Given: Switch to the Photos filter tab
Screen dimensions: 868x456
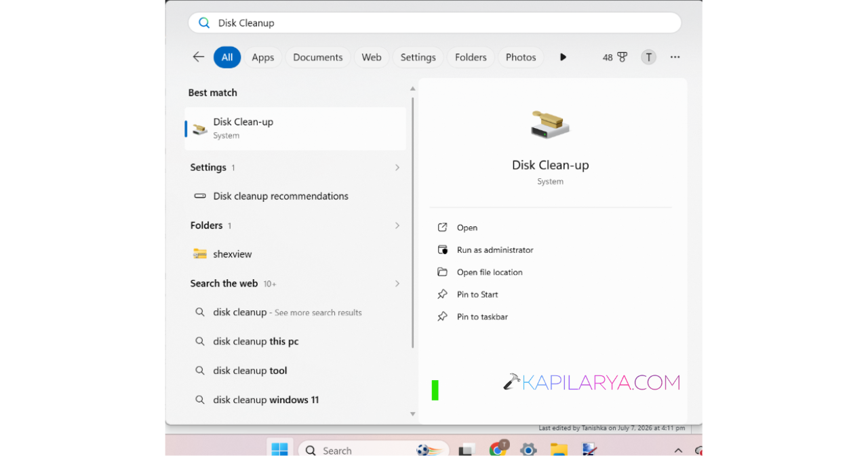Looking at the screenshot, I should pos(521,58).
